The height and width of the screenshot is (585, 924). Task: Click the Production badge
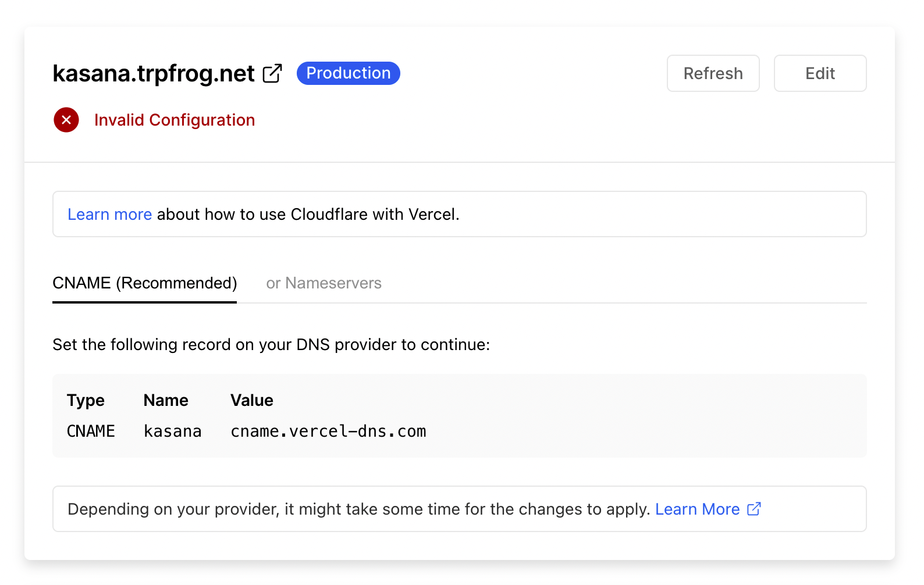click(348, 73)
